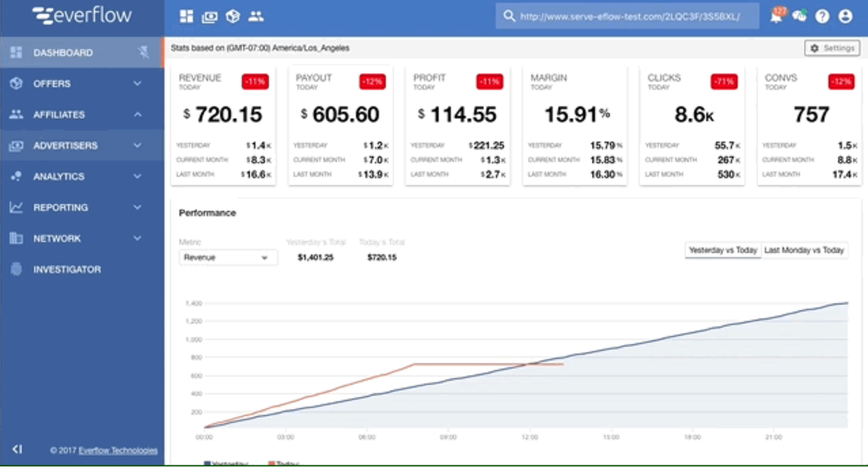This screenshot has width=868, height=472.
Task: Open the user account icon
Action: click(x=845, y=16)
